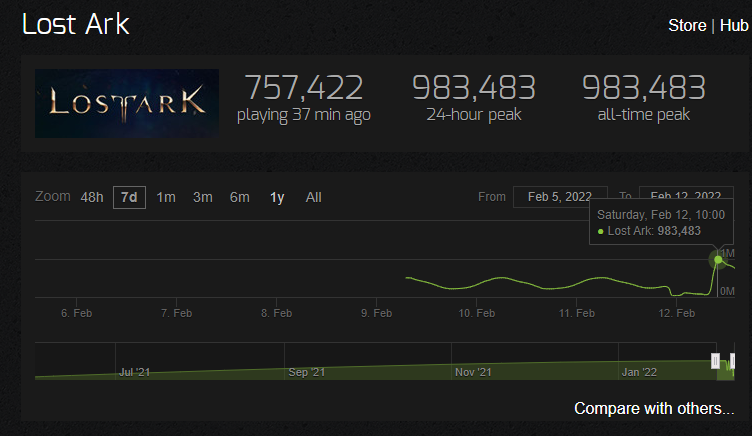Click the 8. Feb axis label
Image resolution: width=752 pixels, height=436 pixels.
(276, 313)
